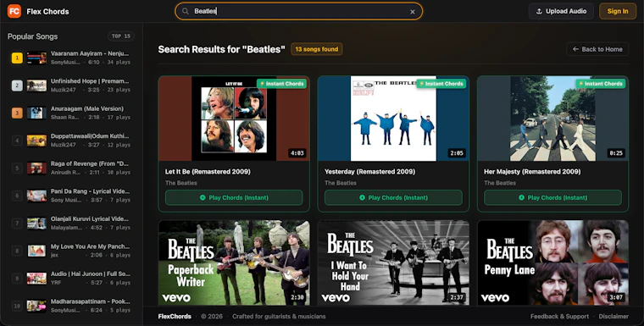The height and width of the screenshot is (326, 644).
Task: Open the Penny Lane video thumbnail
Action: [x=552, y=262]
